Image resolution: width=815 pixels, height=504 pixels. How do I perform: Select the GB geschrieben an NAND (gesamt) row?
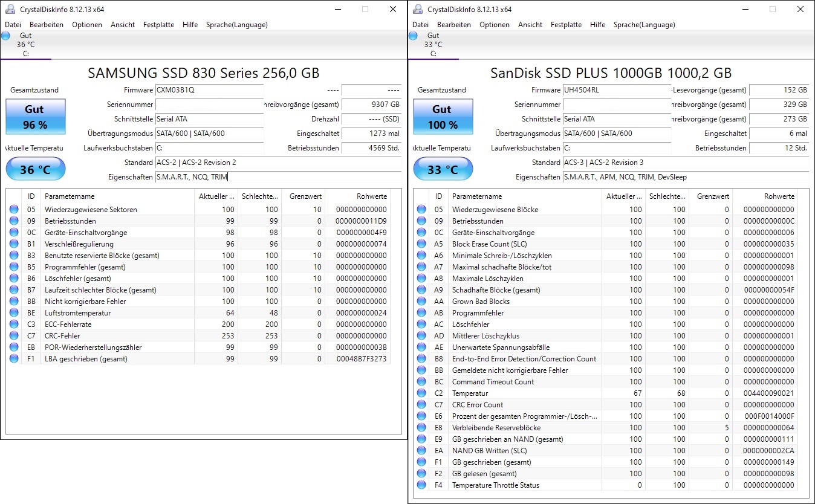pos(606,439)
